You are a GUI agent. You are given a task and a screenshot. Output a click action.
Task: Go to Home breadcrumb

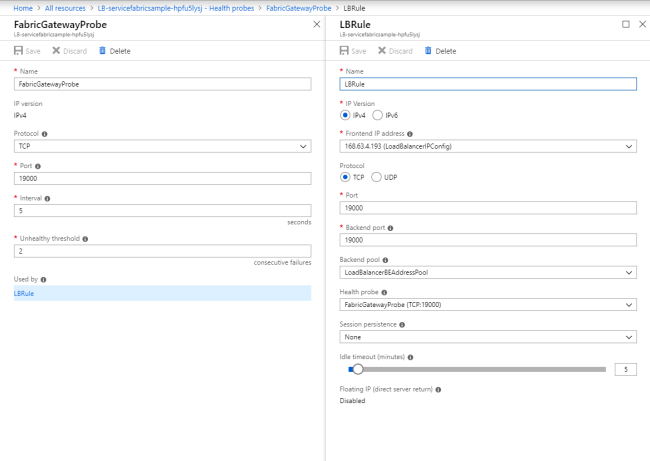coord(23,8)
